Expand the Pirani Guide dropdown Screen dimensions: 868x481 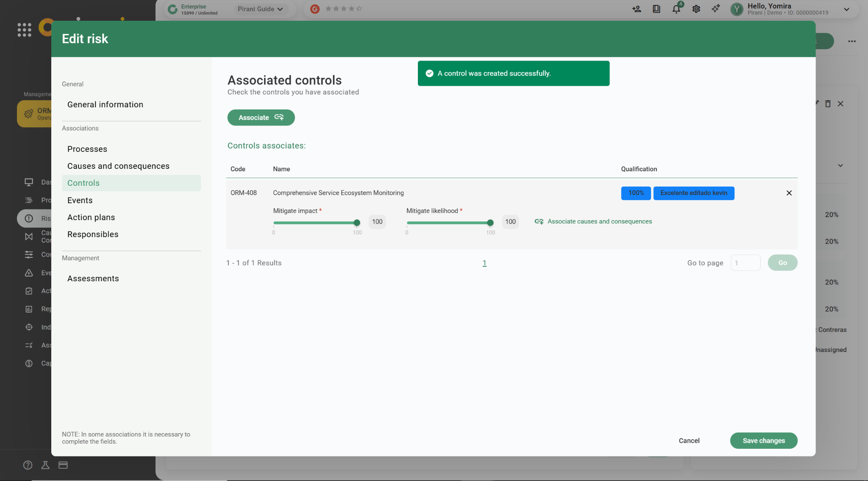click(x=260, y=9)
